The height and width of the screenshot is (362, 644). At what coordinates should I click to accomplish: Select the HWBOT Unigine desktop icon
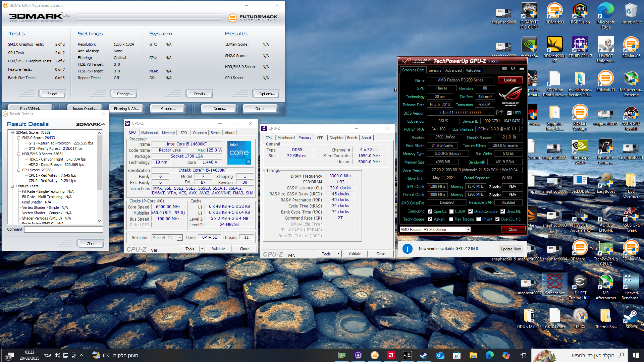point(606,50)
